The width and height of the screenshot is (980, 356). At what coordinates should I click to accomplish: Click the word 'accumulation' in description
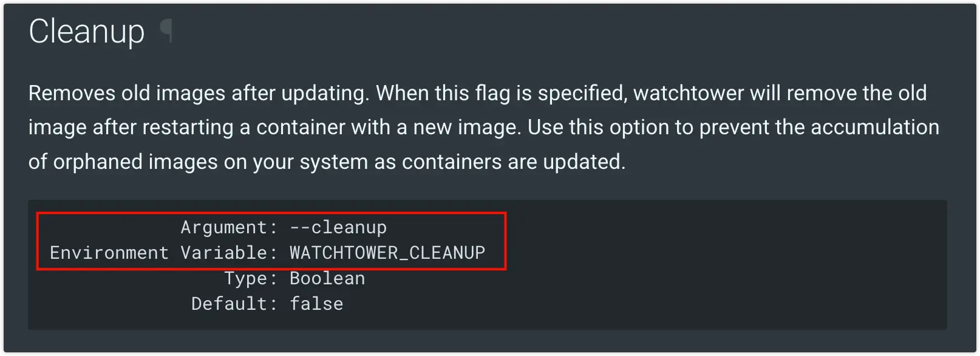[875, 127]
